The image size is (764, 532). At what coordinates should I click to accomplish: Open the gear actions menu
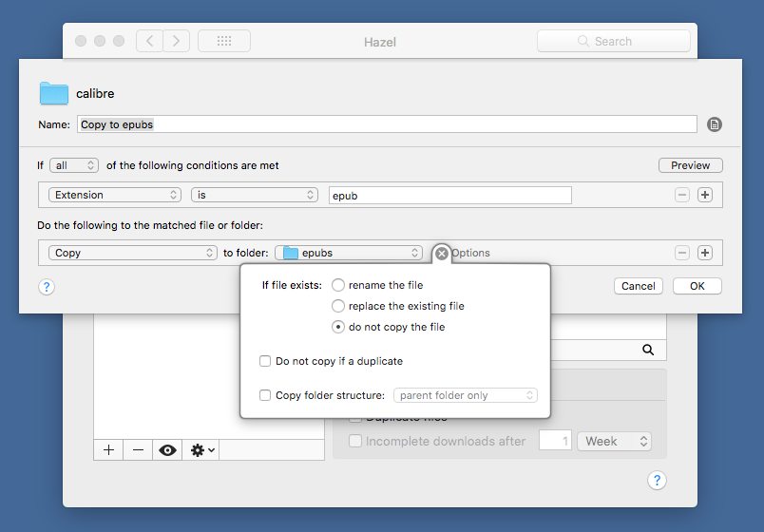pyautogui.click(x=202, y=450)
